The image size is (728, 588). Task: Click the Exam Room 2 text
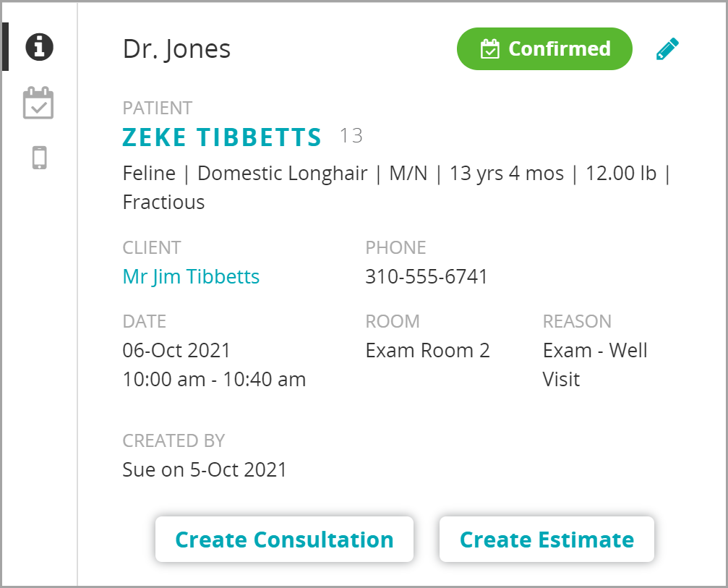427,351
